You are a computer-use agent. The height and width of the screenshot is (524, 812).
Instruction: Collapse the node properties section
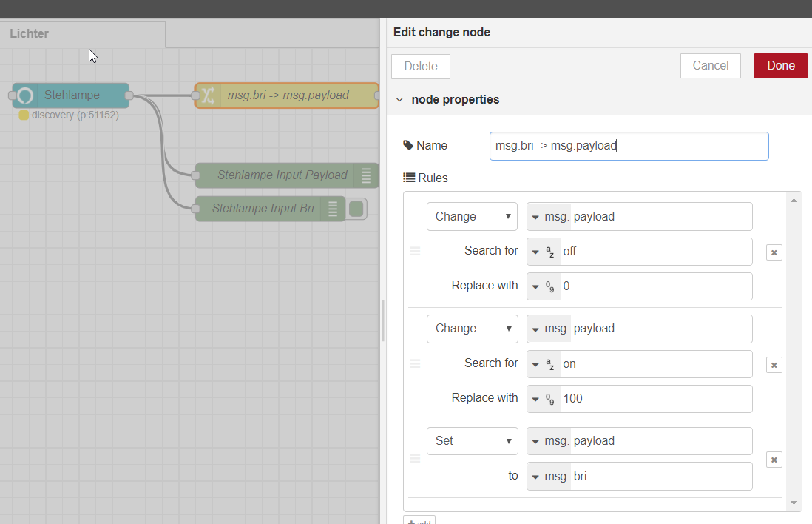pyautogui.click(x=400, y=99)
